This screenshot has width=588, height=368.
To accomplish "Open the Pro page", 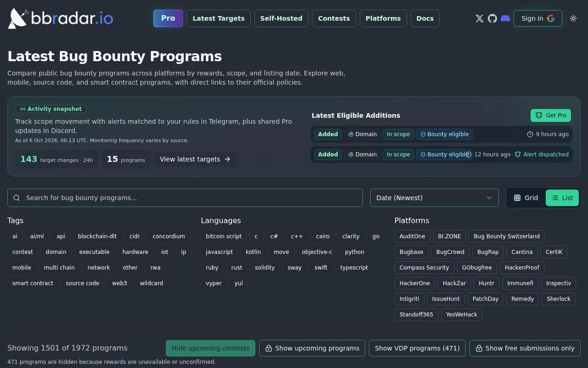I will 168,18.
